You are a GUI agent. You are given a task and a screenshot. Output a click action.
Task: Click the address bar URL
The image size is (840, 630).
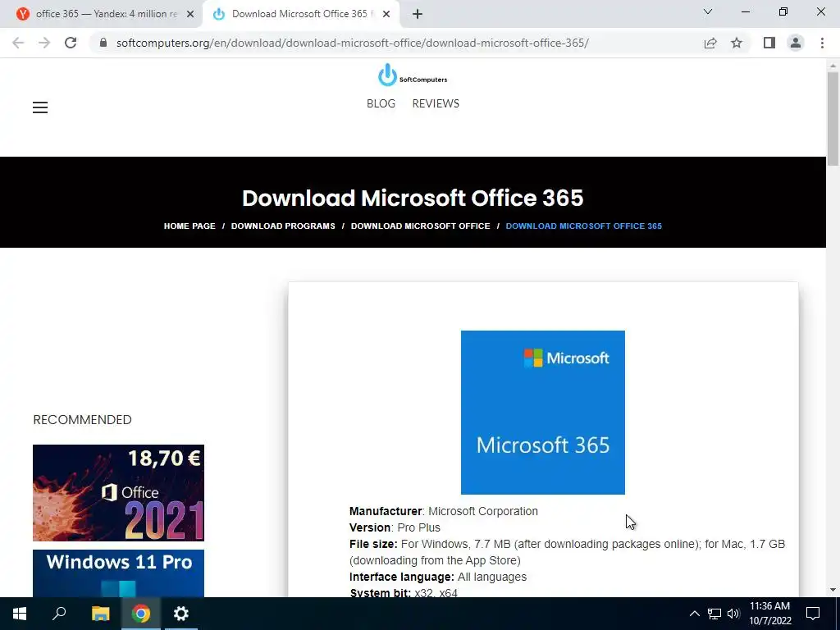coord(352,43)
